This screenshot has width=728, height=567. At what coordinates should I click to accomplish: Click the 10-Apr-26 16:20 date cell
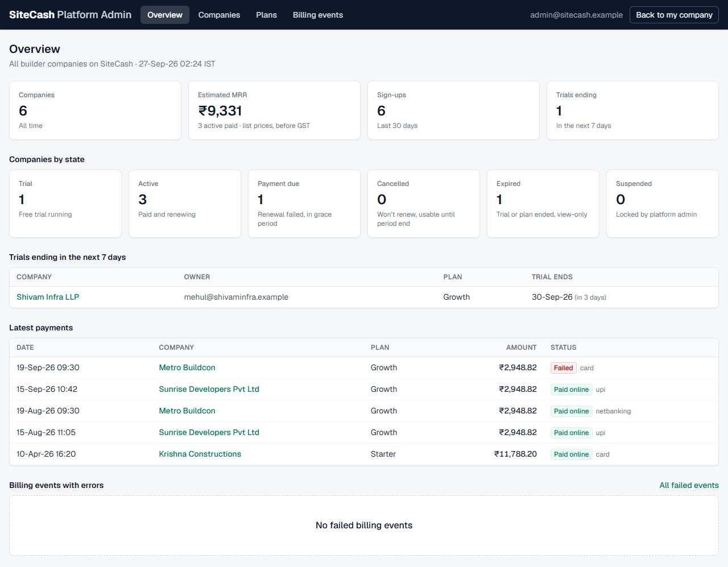(x=46, y=454)
